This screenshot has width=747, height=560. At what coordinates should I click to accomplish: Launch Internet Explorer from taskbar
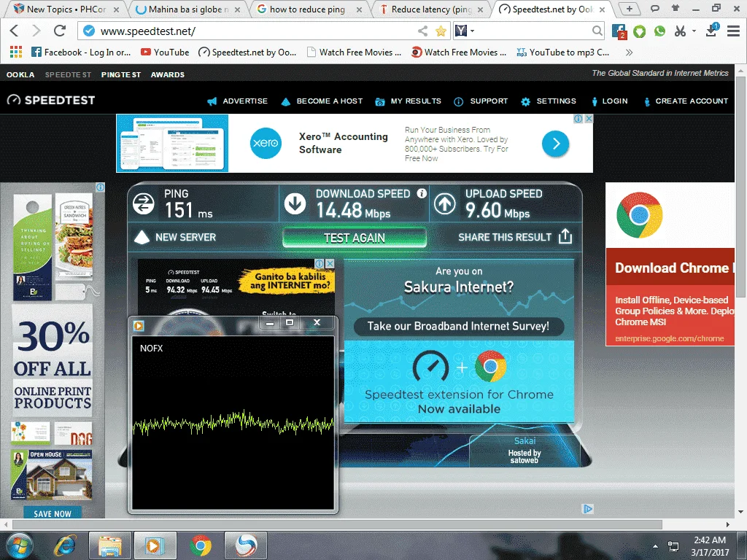(65, 545)
